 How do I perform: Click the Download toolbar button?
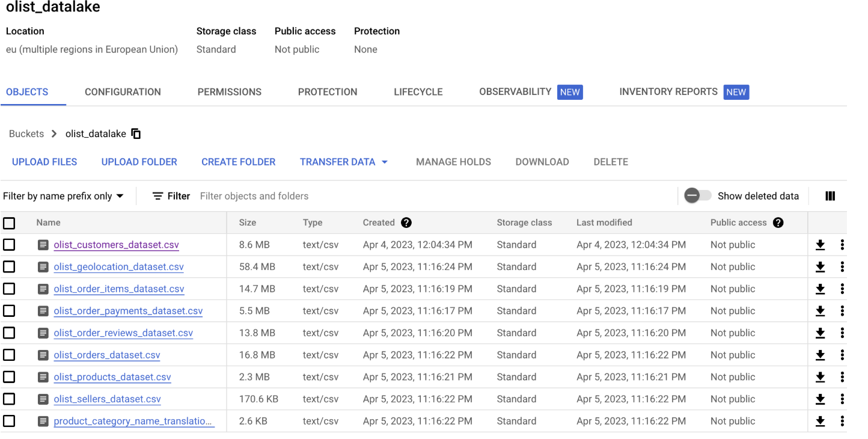(x=542, y=162)
